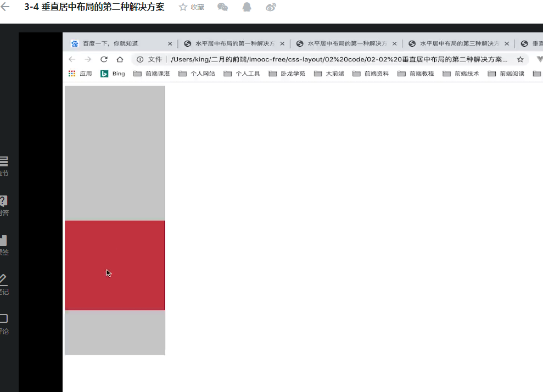
Task: Select the second 水平居中布局的第一种解决方 tab
Action: [x=346, y=43]
